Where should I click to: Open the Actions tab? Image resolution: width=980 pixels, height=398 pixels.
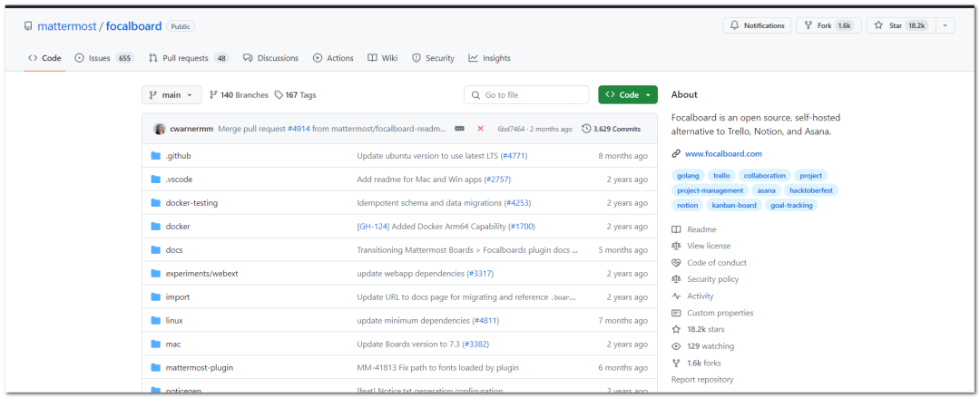(333, 58)
